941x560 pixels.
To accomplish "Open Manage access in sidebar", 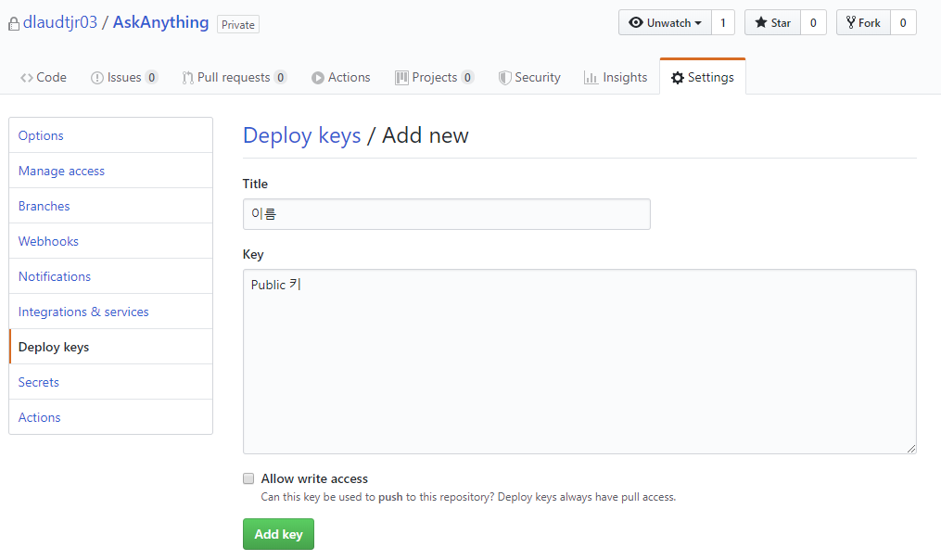I will [x=111, y=172].
